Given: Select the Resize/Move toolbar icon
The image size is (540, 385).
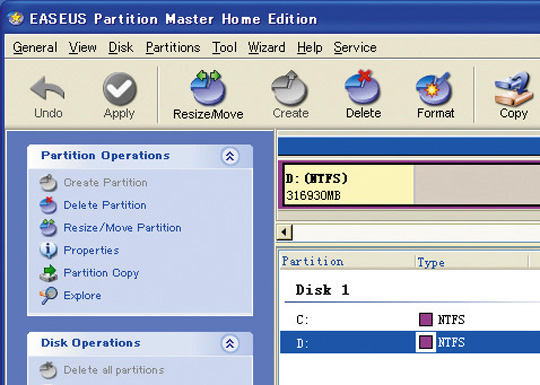Looking at the screenshot, I should point(208,87).
